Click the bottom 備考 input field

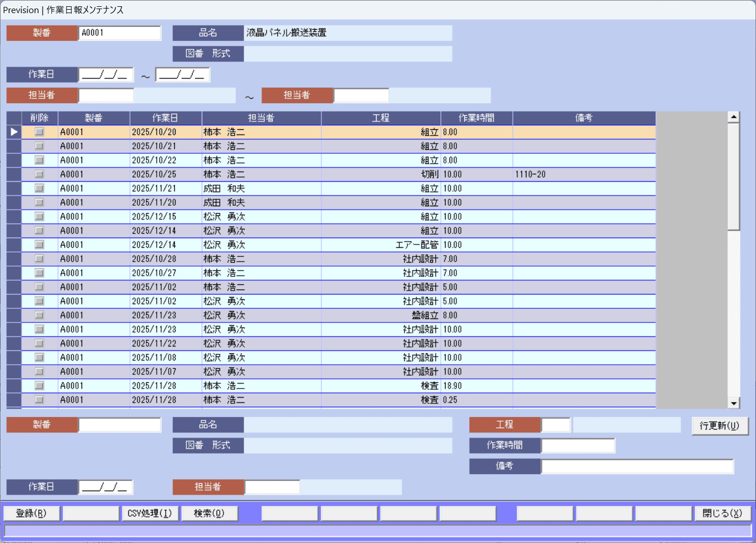pos(637,466)
